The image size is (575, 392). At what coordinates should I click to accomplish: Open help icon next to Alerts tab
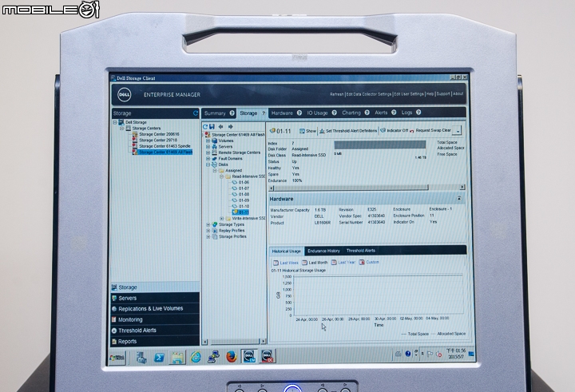394,113
